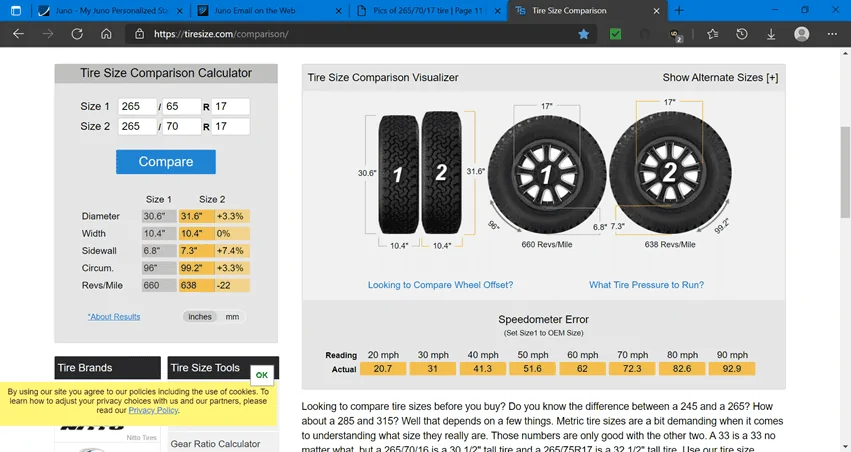
Task: Click Size 1 aspect ratio field showing 65
Action: 182,106
